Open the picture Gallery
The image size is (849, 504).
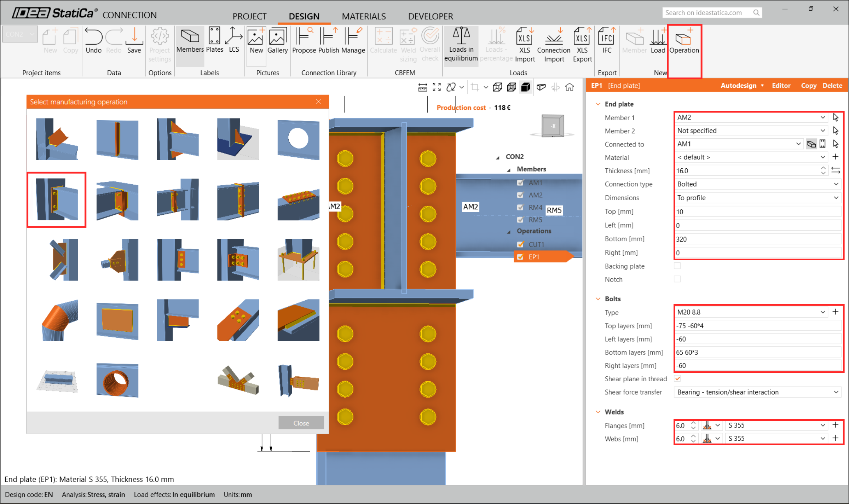[x=277, y=37]
